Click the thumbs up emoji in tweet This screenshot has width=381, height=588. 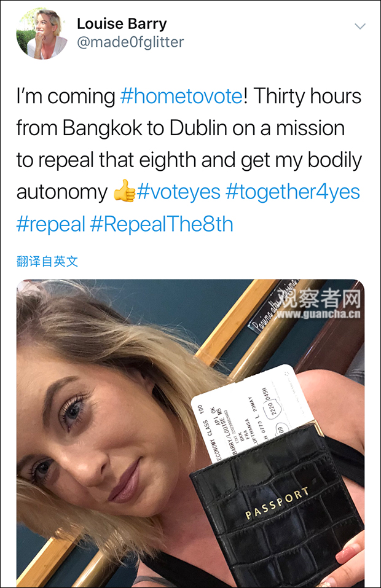125,191
